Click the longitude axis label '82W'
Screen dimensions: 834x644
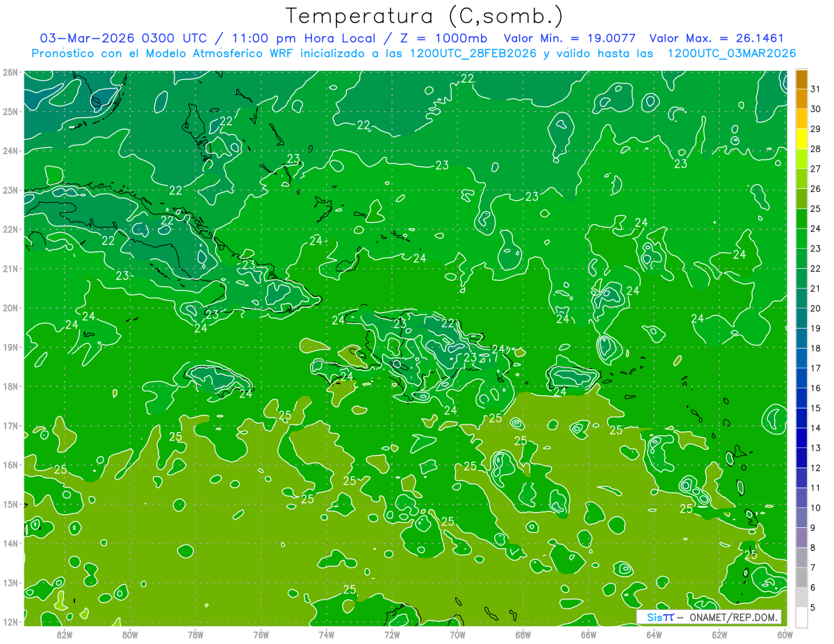tap(64, 634)
